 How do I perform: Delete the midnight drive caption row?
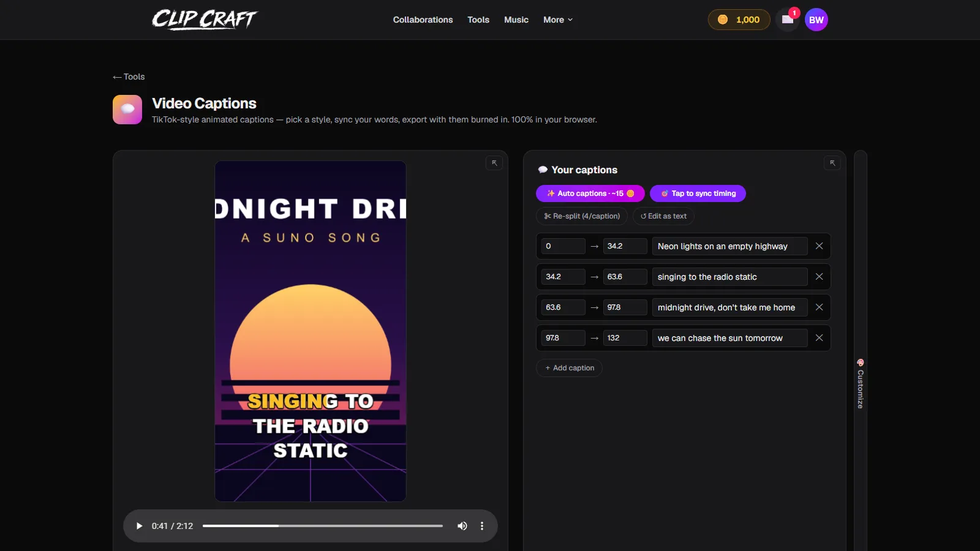tap(819, 307)
